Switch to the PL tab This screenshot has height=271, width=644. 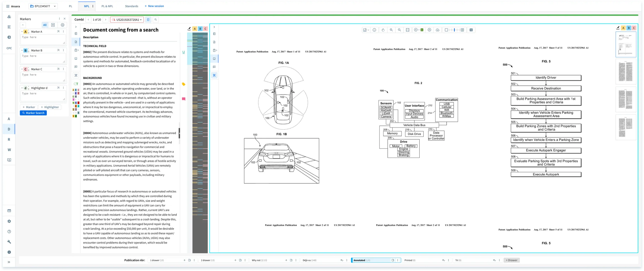tap(71, 6)
